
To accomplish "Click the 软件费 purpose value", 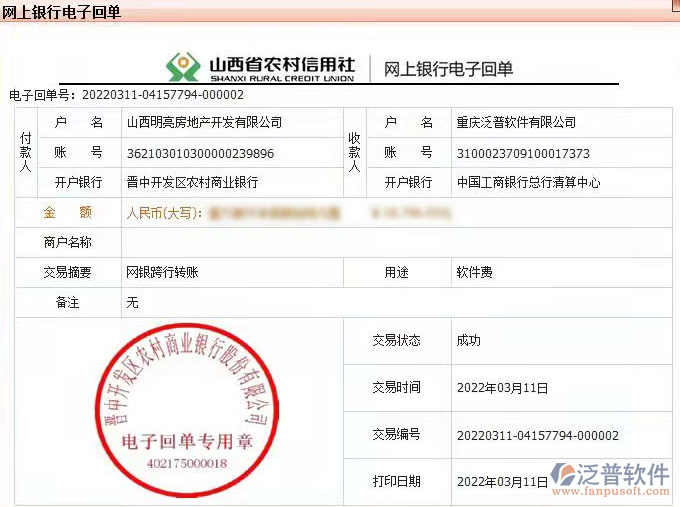I will tap(474, 272).
